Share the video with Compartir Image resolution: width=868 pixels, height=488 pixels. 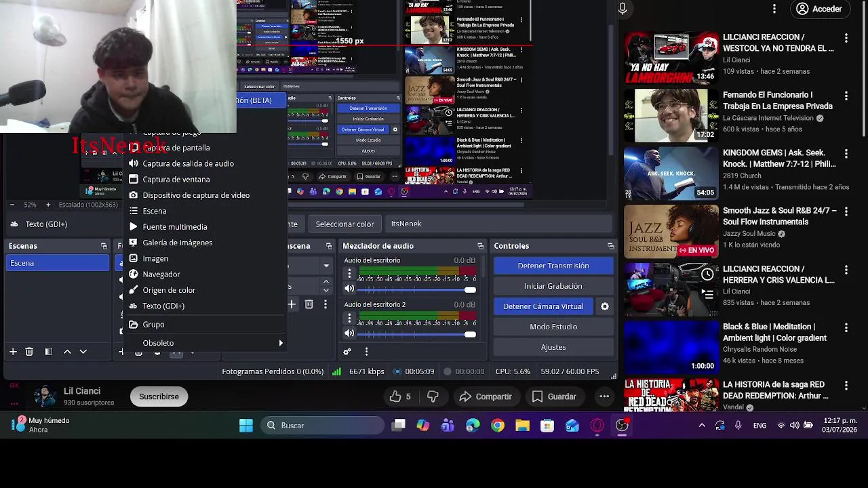coord(485,396)
